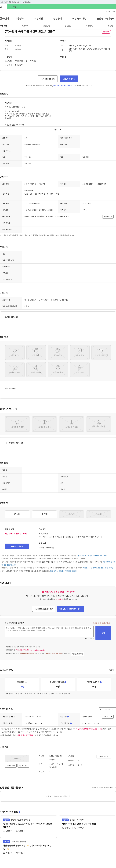Open the 직업 능력 개발 menu
Image resolution: width=116 pixels, height=868 pixels.
[79, 19]
